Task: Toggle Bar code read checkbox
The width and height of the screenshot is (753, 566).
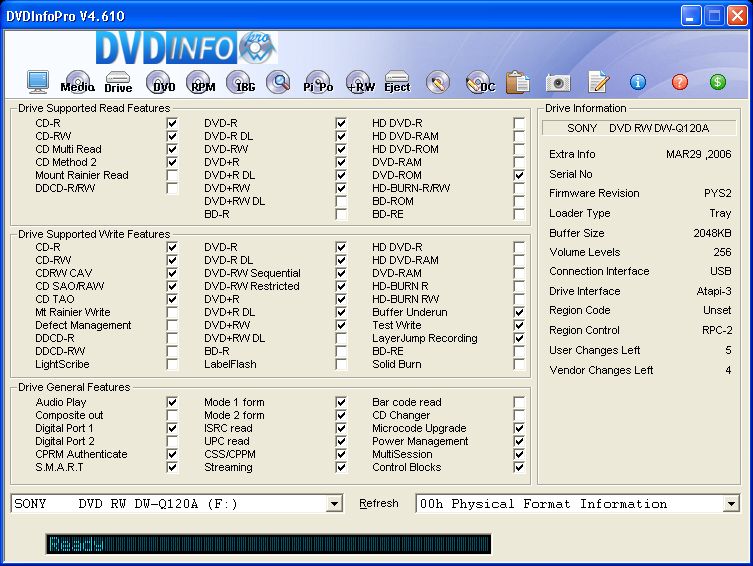Action: pos(519,402)
